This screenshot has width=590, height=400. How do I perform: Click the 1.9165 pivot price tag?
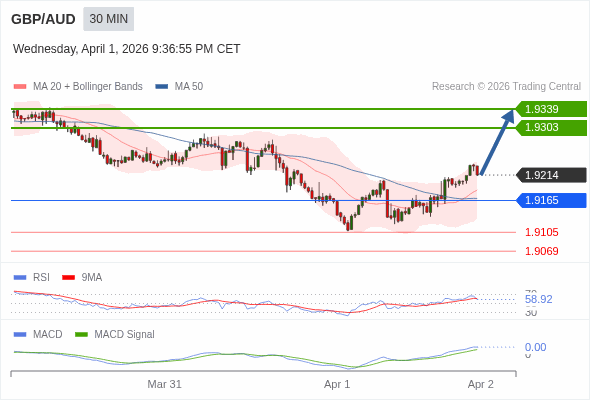coord(551,200)
